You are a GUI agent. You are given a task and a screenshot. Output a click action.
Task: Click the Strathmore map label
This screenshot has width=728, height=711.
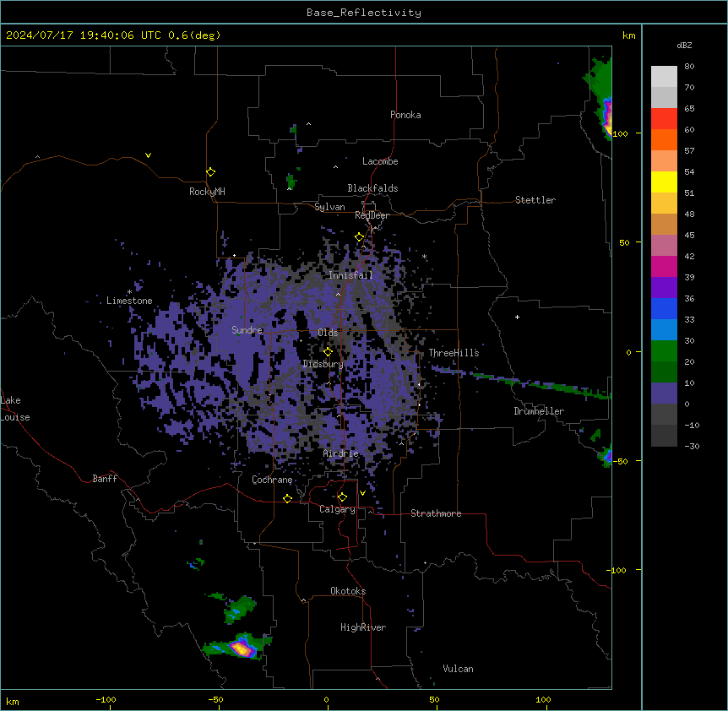point(436,513)
